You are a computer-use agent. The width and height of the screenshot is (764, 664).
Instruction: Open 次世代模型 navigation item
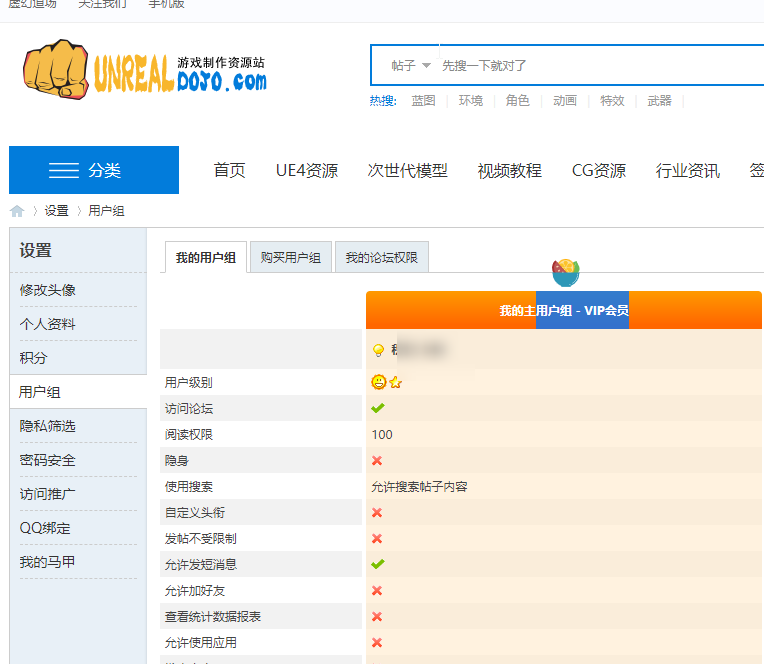tap(407, 171)
